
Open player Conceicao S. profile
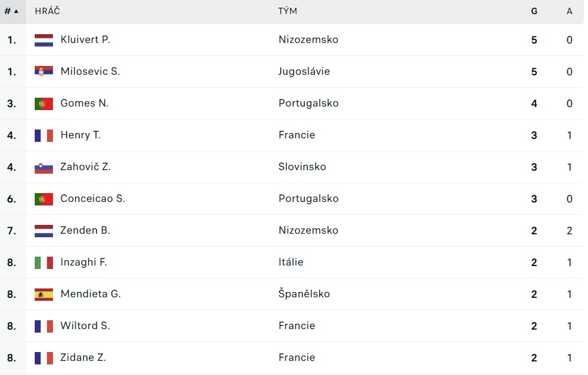tap(92, 198)
